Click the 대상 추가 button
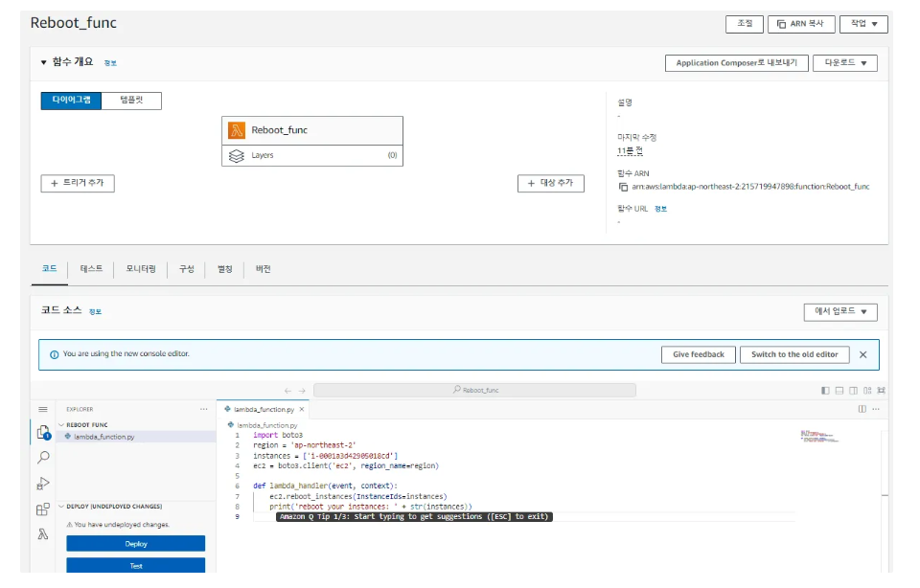Image resolution: width=920 pixels, height=588 pixels. point(551,184)
